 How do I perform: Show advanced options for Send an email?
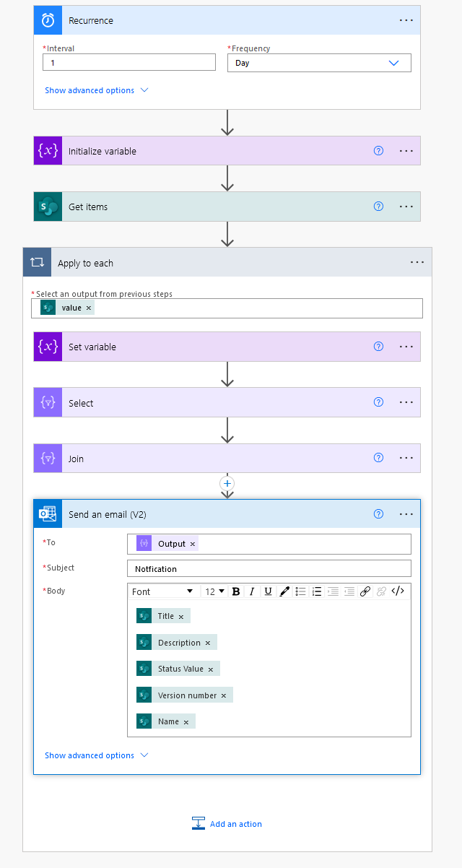[x=97, y=755]
